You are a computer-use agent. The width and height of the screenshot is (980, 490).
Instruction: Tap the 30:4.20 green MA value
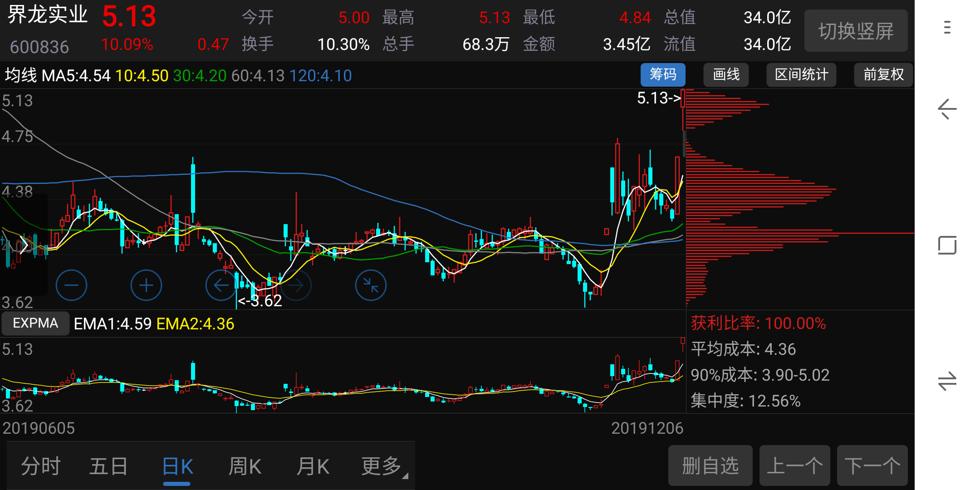pyautogui.click(x=200, y=75)
